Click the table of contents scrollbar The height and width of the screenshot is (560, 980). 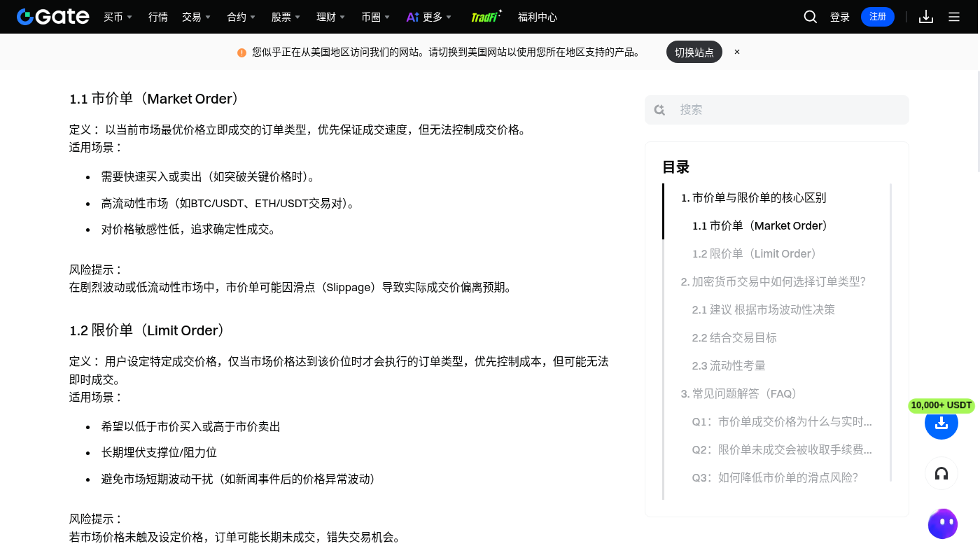(x=891, y=332)
